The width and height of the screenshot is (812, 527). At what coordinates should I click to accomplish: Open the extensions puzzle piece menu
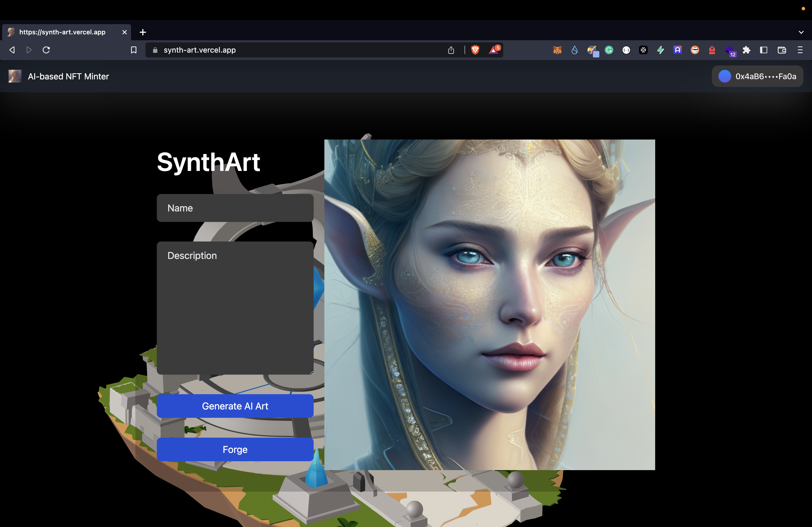(746, 50)
